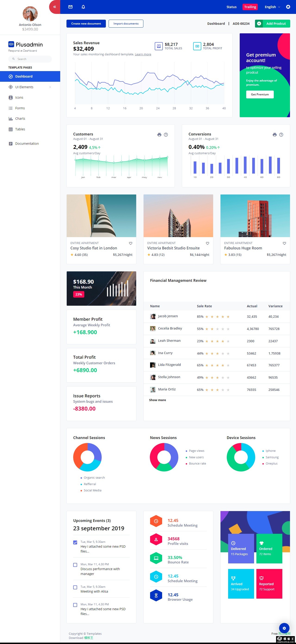Open the mail envelope icon in header
The height and width of the screenshot is (644, 296).
70,7
